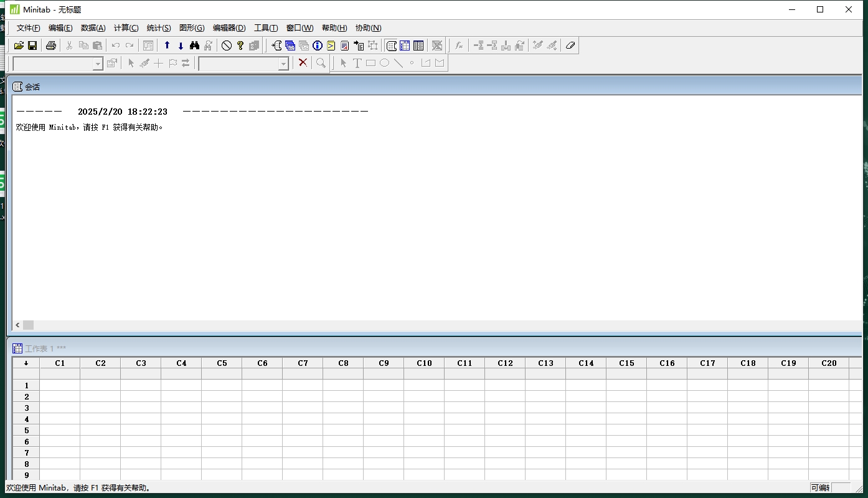Expand the first toolbar combo box

pos(98,64)
